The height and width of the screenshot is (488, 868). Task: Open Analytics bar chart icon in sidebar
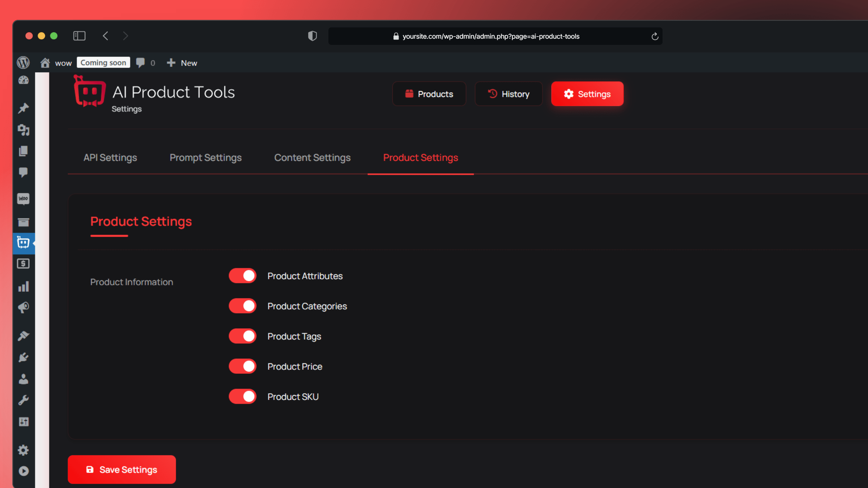point(24,286)
